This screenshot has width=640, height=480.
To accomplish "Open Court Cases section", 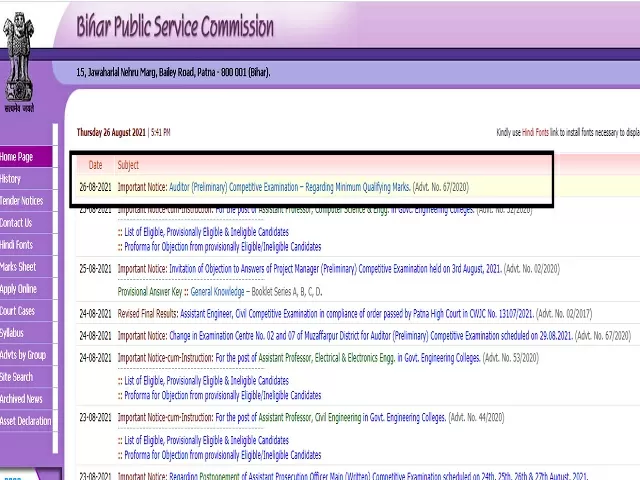I will point(17,311).
